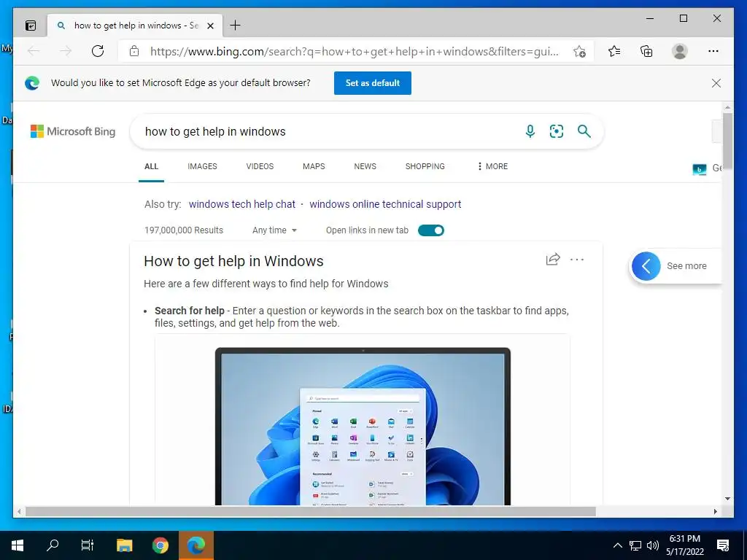Open answer card more options ellipsis
Viewport: 747px width, 560px height.
577,260
